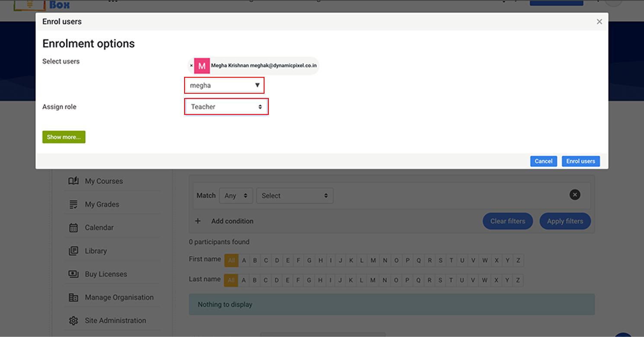Open My Grades list icon
This screenshot has width=644, height=337.
(x=73, y=204)
